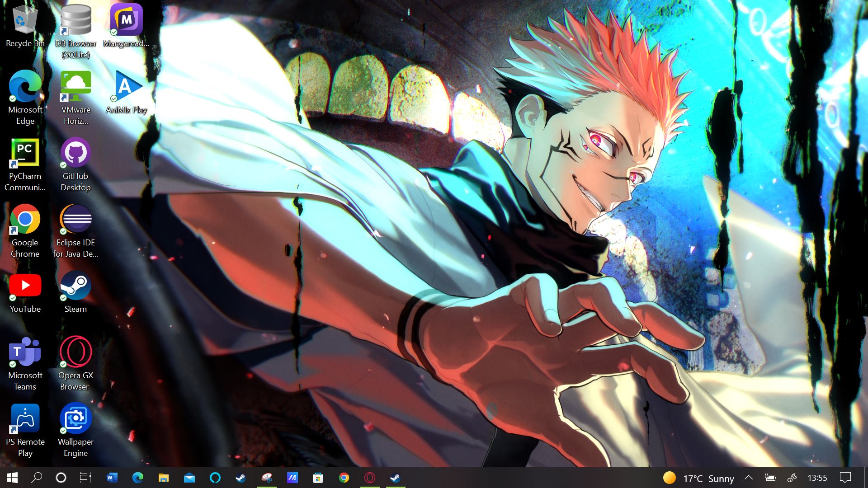
Task: Open the MyASUS taskbar icon
Action: (x=292, y=478)
